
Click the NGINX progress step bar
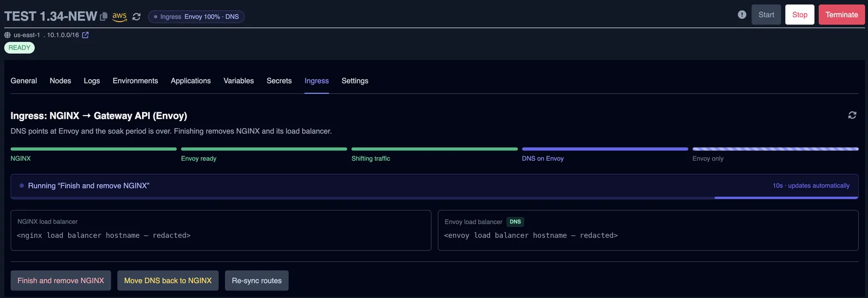tap(93, 149)
